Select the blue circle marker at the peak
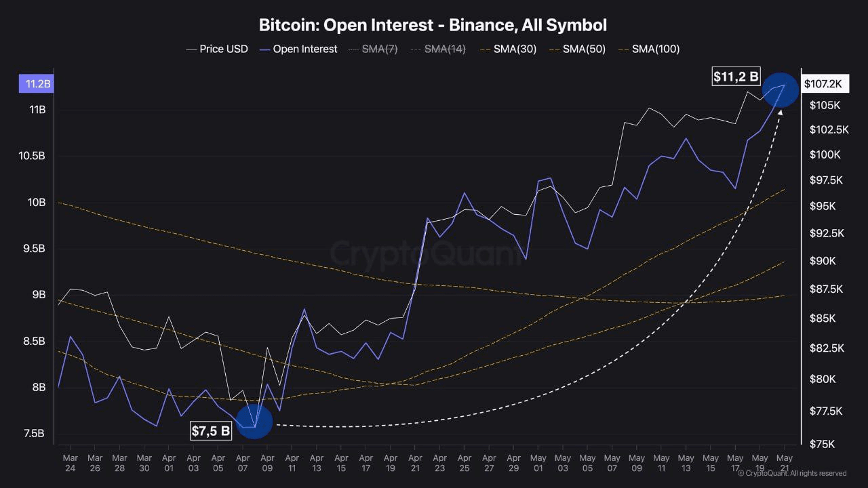Viewport: 868px width, 488px height. pyautogui.click(x=781, y=89)
